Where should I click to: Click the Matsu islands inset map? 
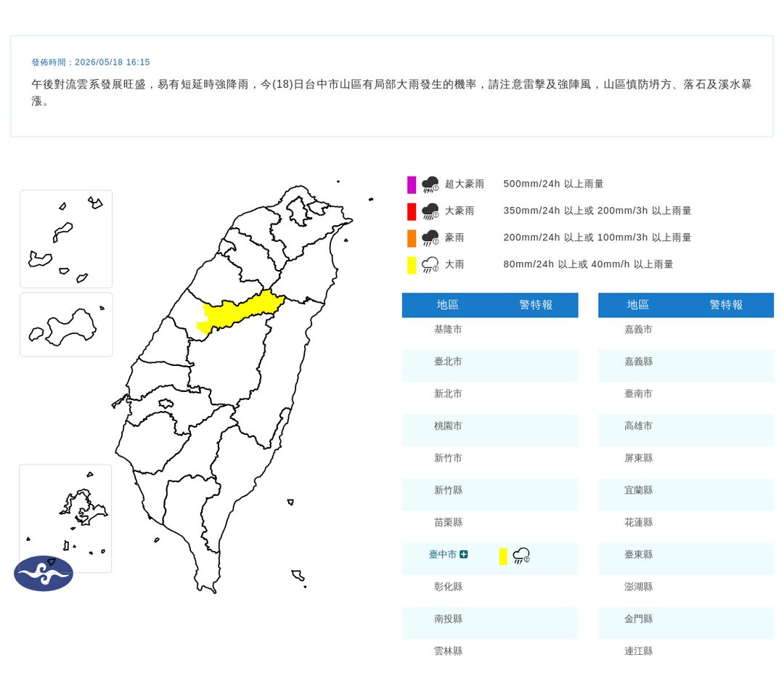[x=66, y=238]
